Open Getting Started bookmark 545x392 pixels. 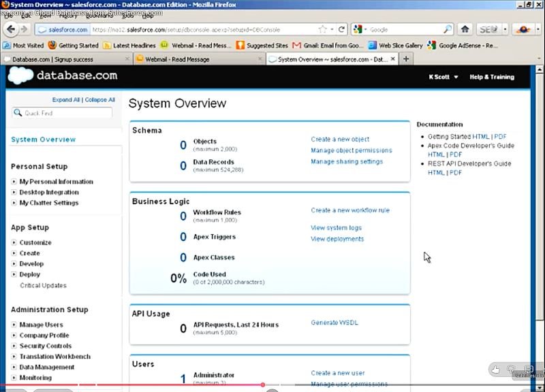coord(74,46)
